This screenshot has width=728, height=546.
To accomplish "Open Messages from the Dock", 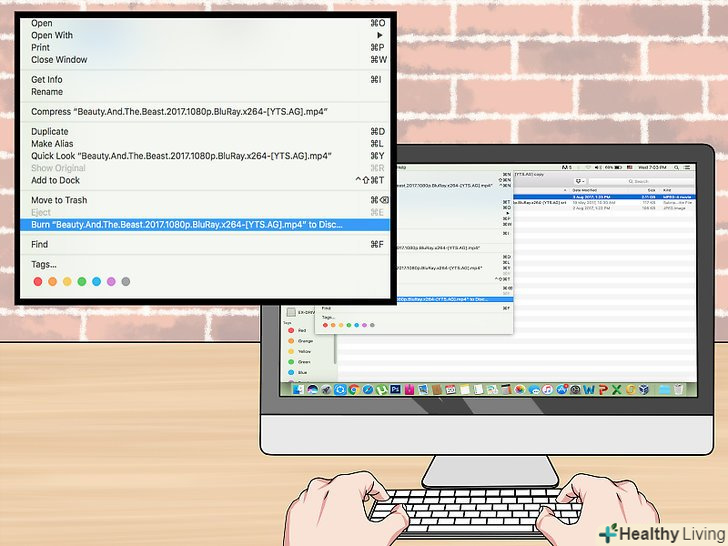I will (x=534, y=390).
